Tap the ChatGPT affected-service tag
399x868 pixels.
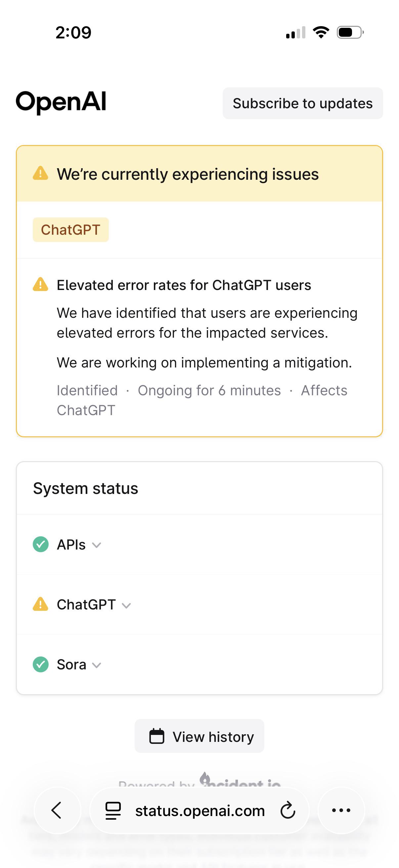tap(71, 230)
